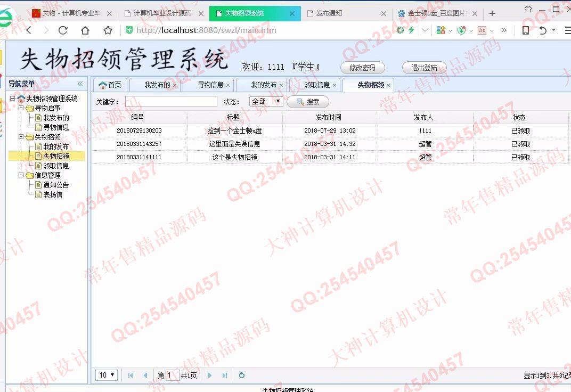571x392 pixels.
Task: Click cell 20180331143257 in the table
Action: (139, 144)
